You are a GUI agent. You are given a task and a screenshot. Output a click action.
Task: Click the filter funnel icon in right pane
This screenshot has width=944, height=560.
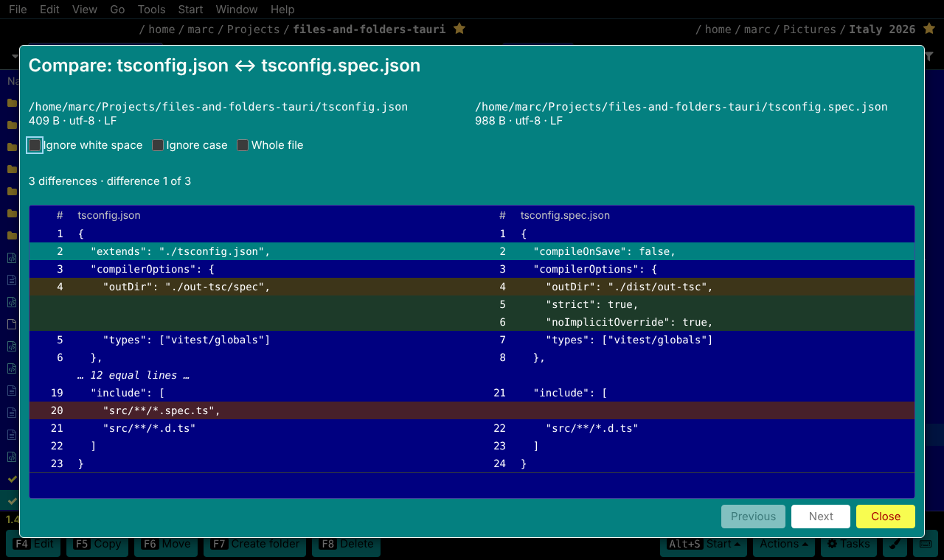pos(929,56)
